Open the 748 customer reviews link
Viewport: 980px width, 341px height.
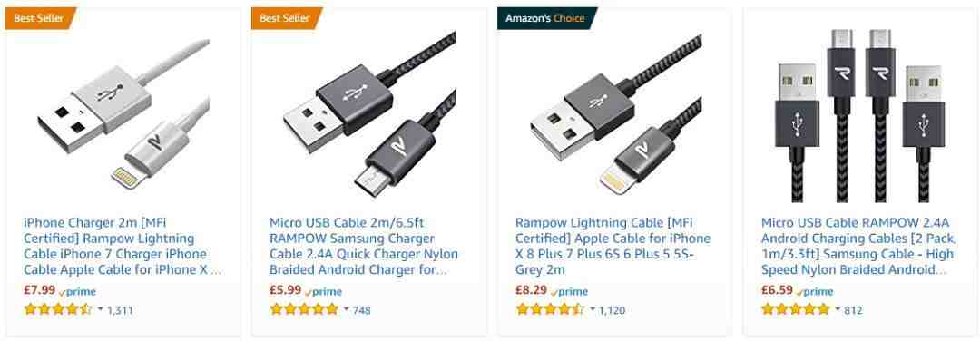click(361, 310)
